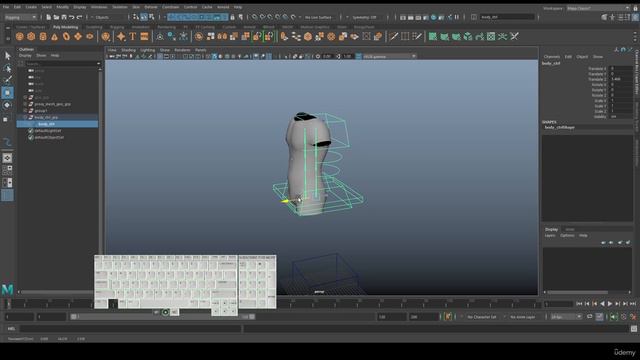Screen dimensions: 640x360
Task: Toggle select by object type mode
Action: tap(144, 17)
